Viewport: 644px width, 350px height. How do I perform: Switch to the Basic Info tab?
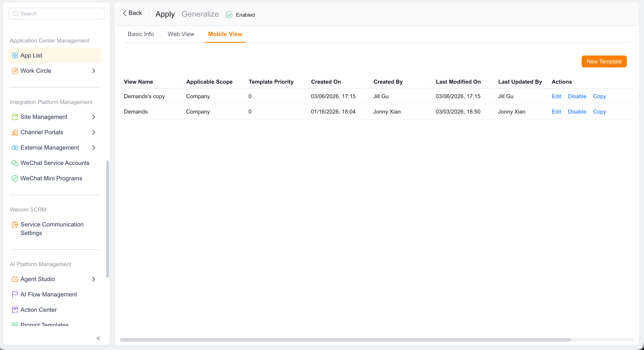[141, 34]
